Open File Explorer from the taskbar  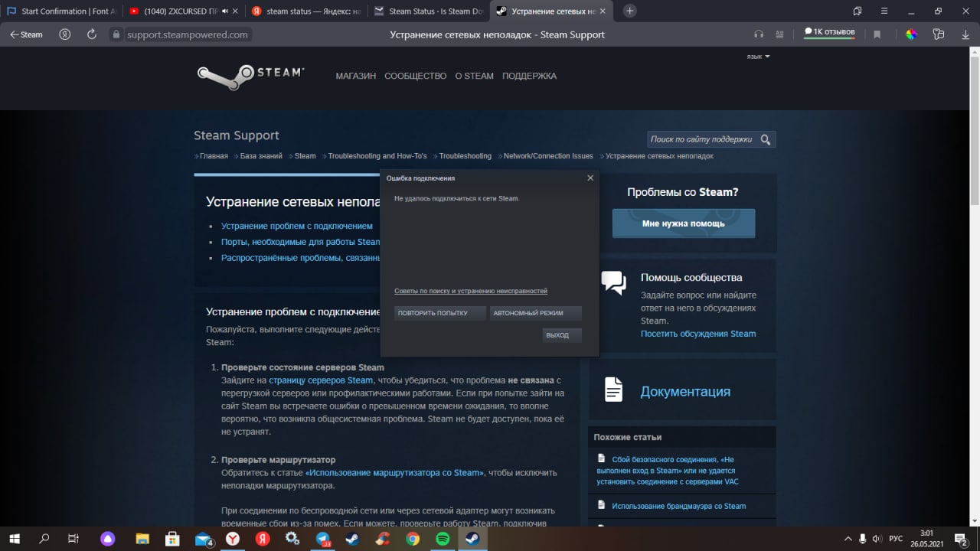(142, 539)
